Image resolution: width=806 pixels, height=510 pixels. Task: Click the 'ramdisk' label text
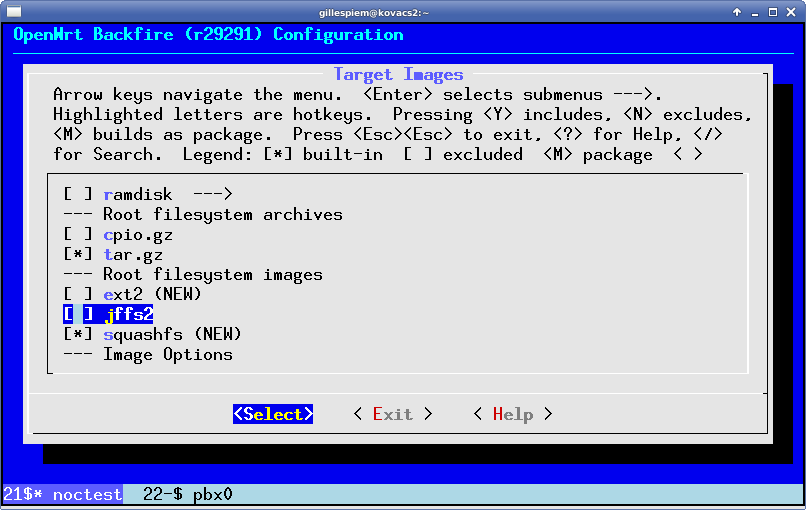coord(138,194)
